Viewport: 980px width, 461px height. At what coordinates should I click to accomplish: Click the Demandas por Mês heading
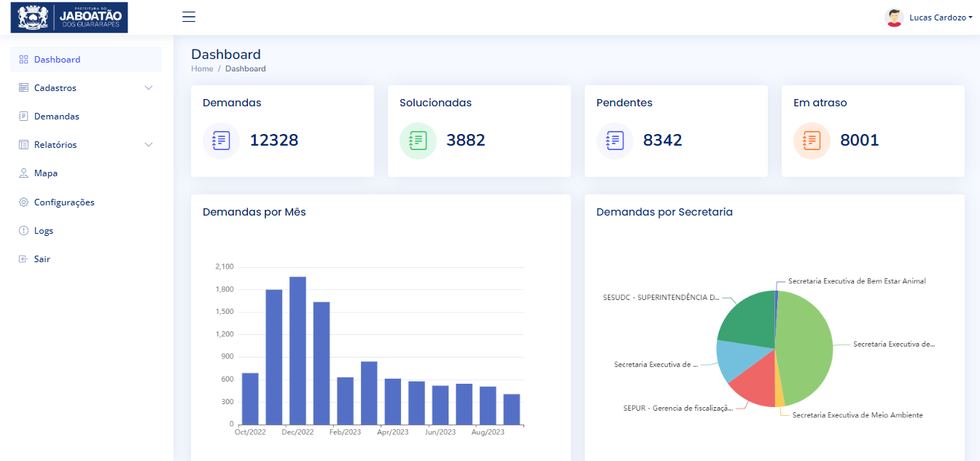pyautogui.click(x=254, y=212)
